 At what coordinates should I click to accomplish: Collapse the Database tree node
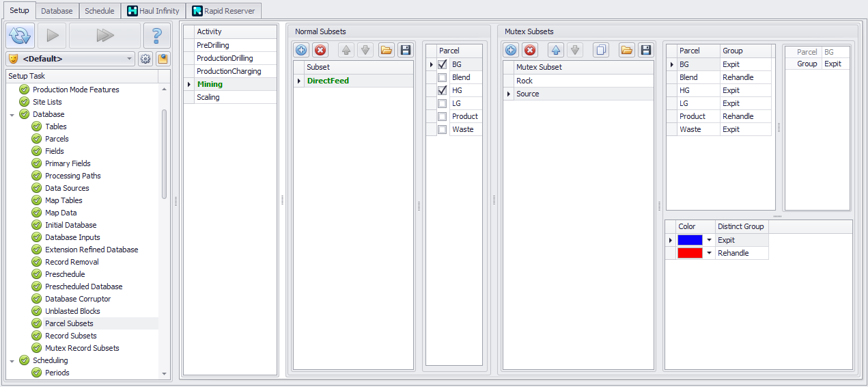coord(12,114)
